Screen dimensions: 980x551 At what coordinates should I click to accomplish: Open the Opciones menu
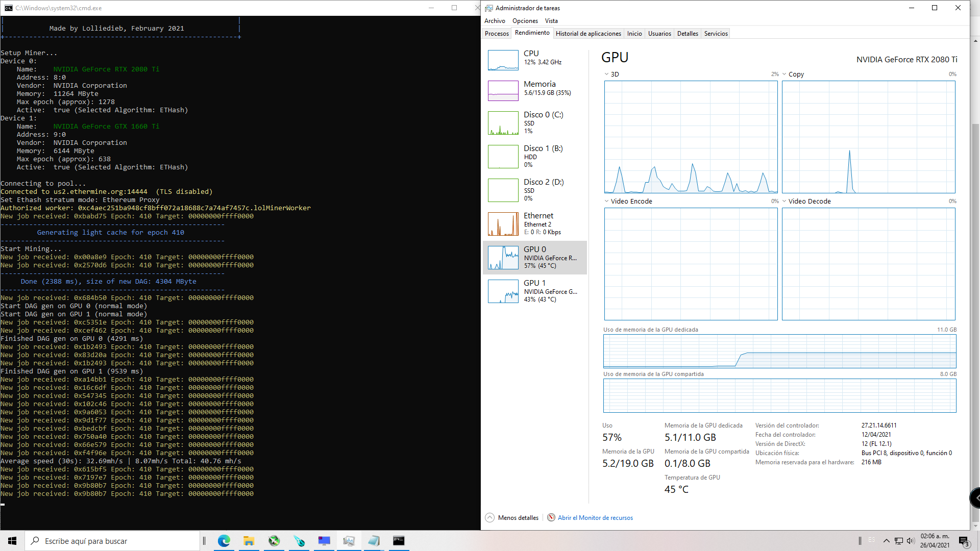[x=525, y=21]
